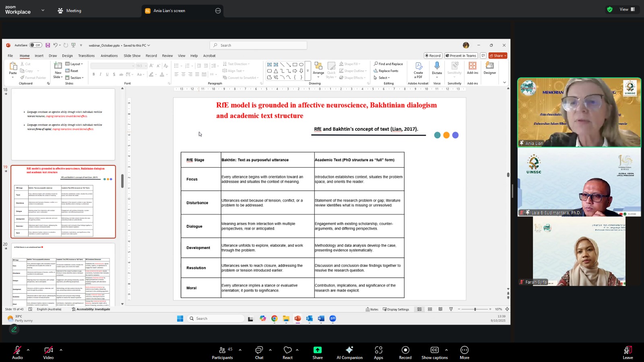
Task: Click Find and Replace in Editing group
Action: 388,64
